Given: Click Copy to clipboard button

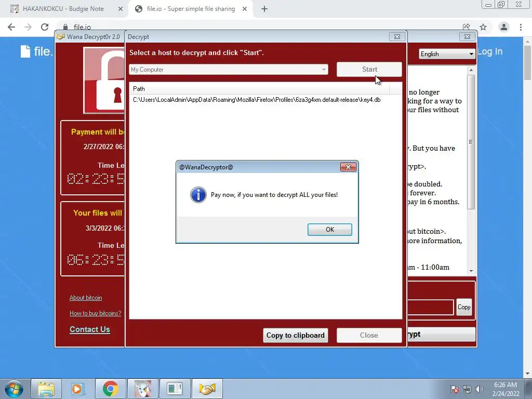Looking at the screenshot, I should tap(295, 335).
